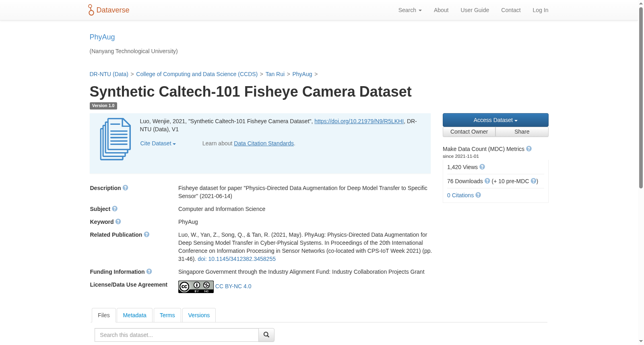The image size is (644, 345).
Task: Switch to the Metadata tab
Action: point(135,315)
